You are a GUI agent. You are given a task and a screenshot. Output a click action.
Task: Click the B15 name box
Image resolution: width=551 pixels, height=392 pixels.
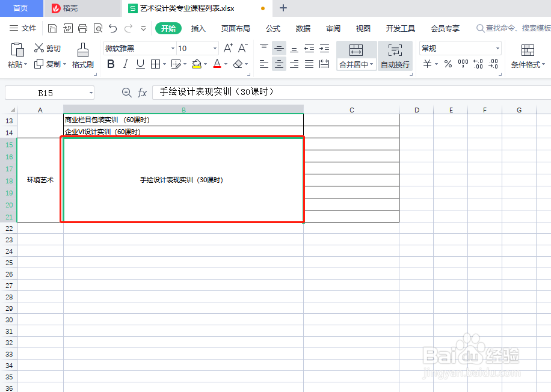coord(45,93)
